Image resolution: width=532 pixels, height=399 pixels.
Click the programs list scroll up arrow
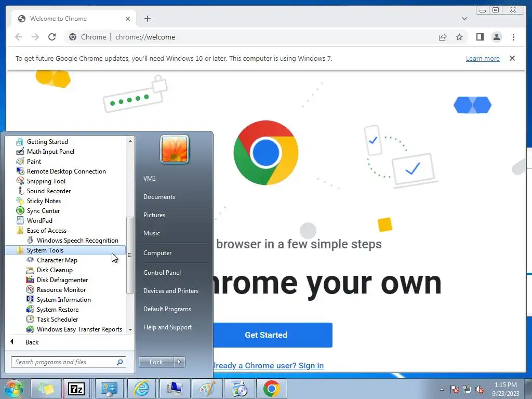point(130,141)
